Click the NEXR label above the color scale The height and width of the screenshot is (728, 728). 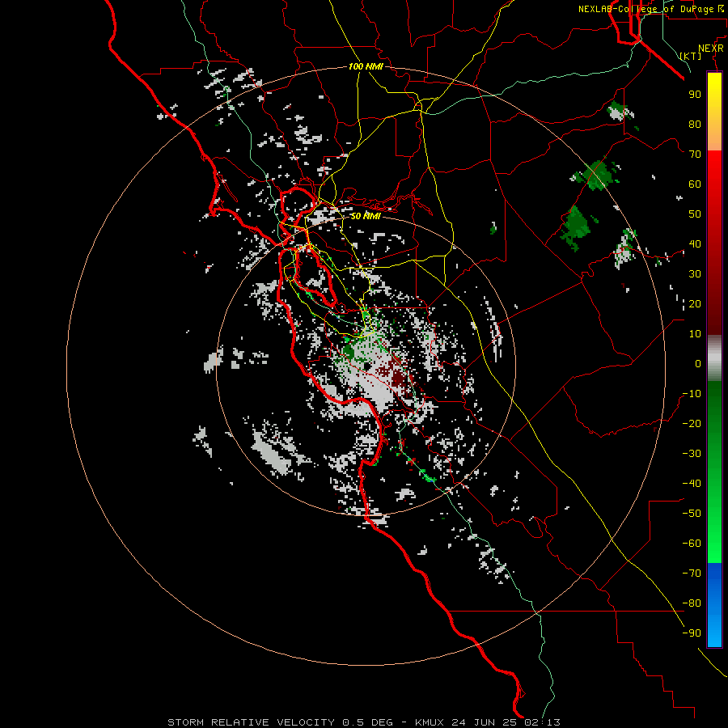(711, 49)
